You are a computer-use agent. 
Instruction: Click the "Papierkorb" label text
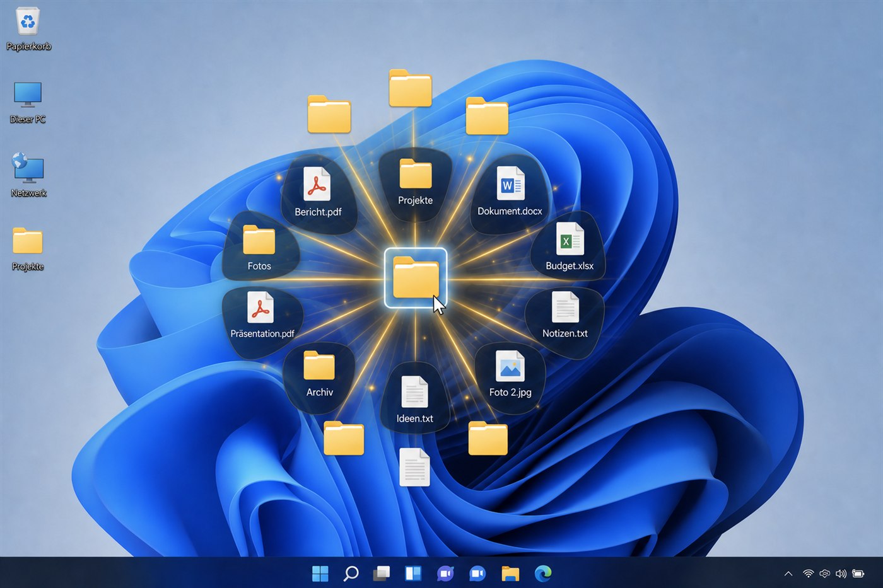pos(28,46)
